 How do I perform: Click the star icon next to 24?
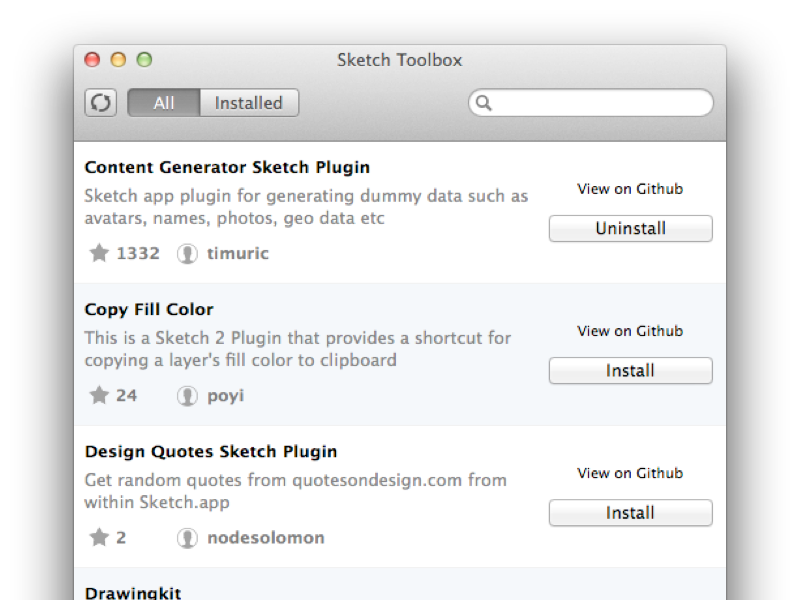[x=99, y=395]
